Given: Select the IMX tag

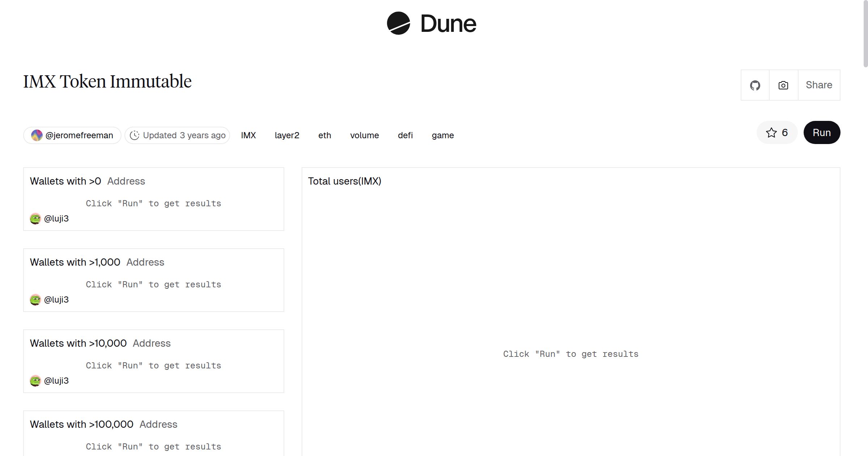Looking at the screenshot, I should click(x=248, y=135).
